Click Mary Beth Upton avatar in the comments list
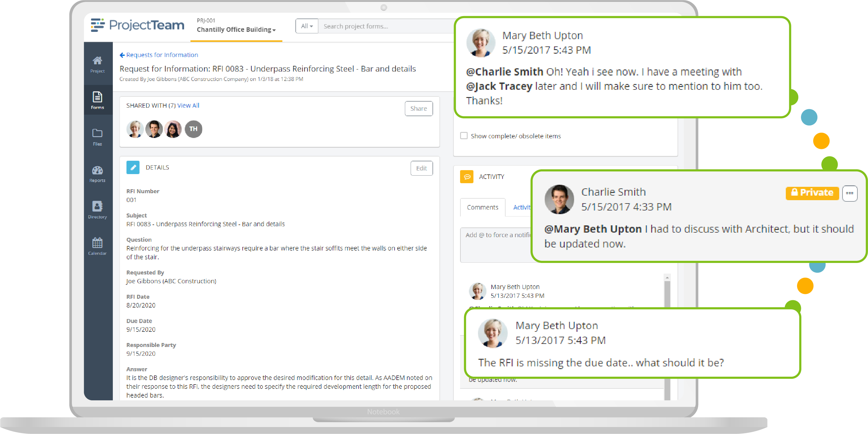Viewport: 868px width, 434px height. [x=477, y=291]
